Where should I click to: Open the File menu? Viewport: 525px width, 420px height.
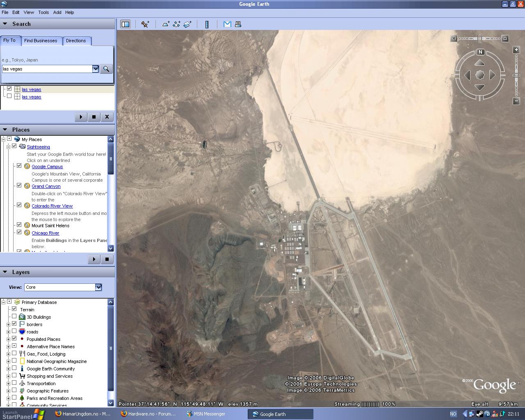pyautogui.click(x=5, y=12)
